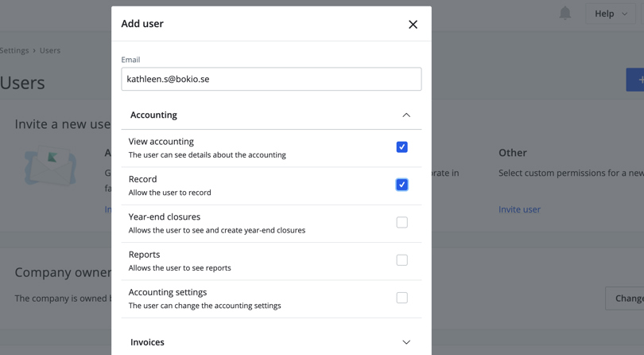
Task: Uncheck the View accounting permission
Action: (402, 147)
